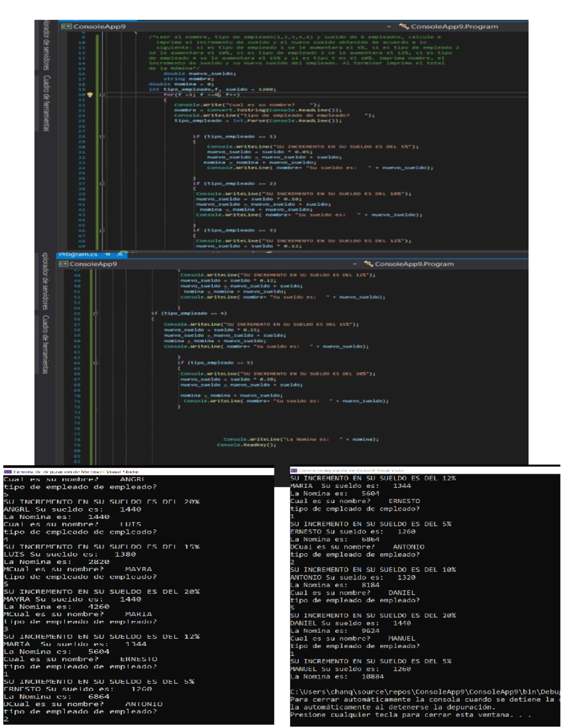Select the C# file icon next to ConsoleApp9
This screenshot has height=728, width=563.
[67, 27]
